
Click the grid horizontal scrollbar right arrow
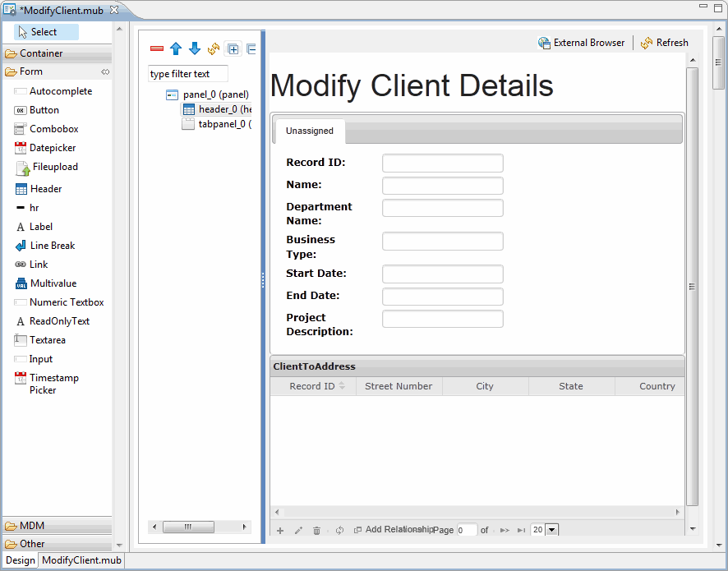[677, 512]
